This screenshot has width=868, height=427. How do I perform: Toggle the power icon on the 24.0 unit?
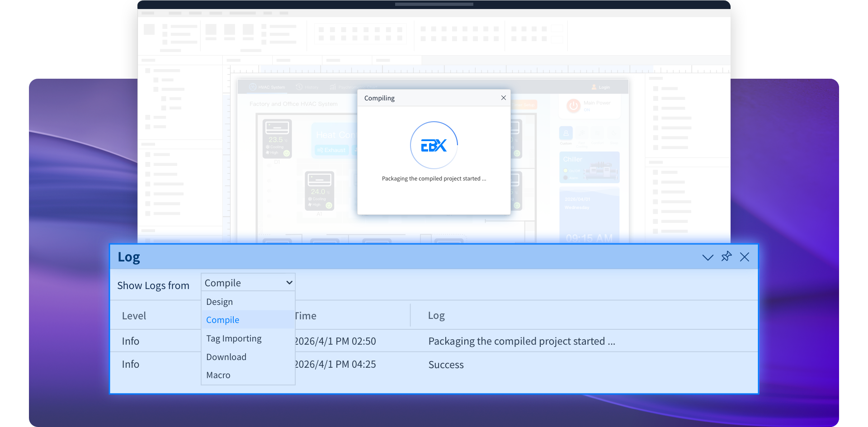(329, 205)
